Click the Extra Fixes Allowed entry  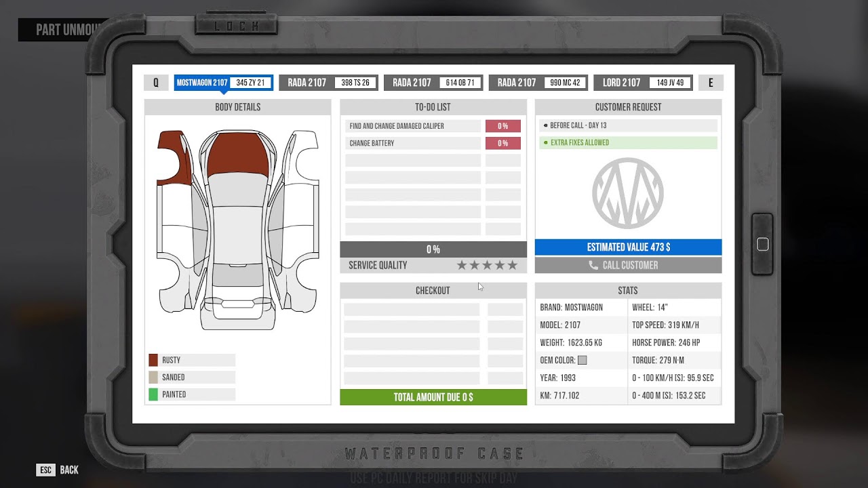(628, 142)
